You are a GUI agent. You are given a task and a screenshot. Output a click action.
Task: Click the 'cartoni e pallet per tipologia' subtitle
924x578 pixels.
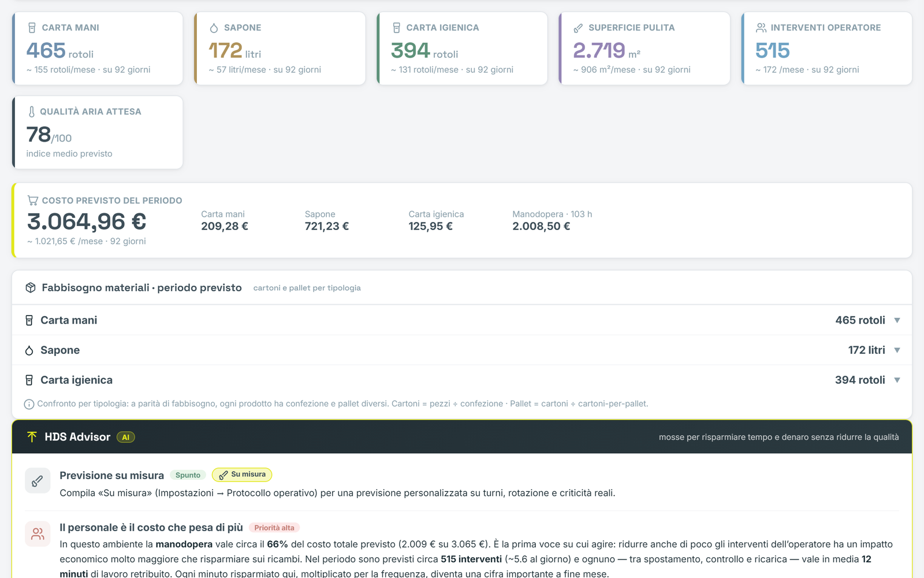(307, 288)
